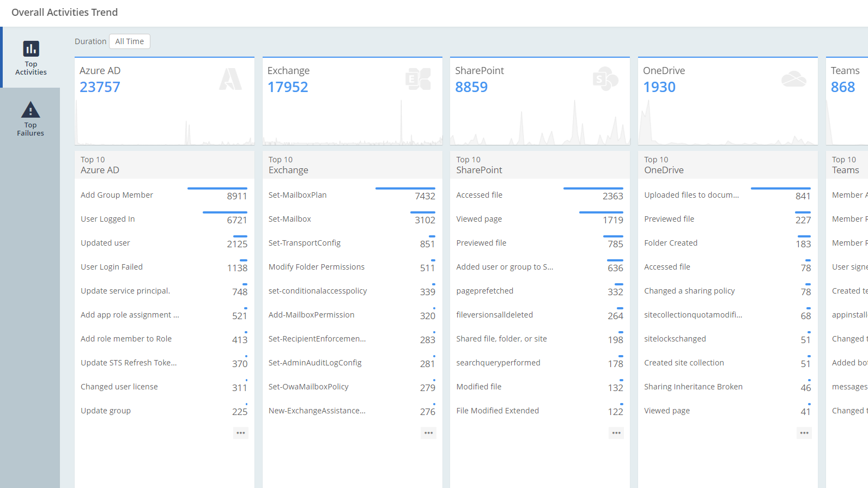This screenshot has height=488, width=868.
Task: Click Overall Activities Trend heading
Action: point(64,12)
